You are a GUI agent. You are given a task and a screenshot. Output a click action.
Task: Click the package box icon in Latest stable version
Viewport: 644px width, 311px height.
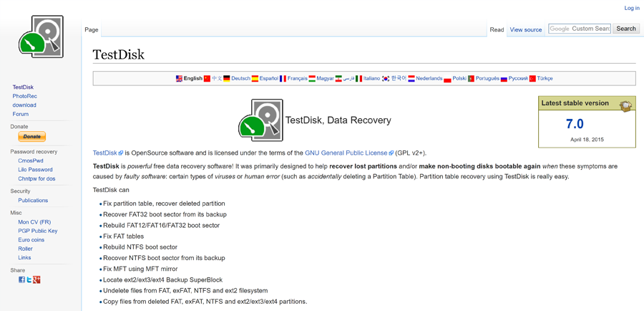[x=625, y=105]
